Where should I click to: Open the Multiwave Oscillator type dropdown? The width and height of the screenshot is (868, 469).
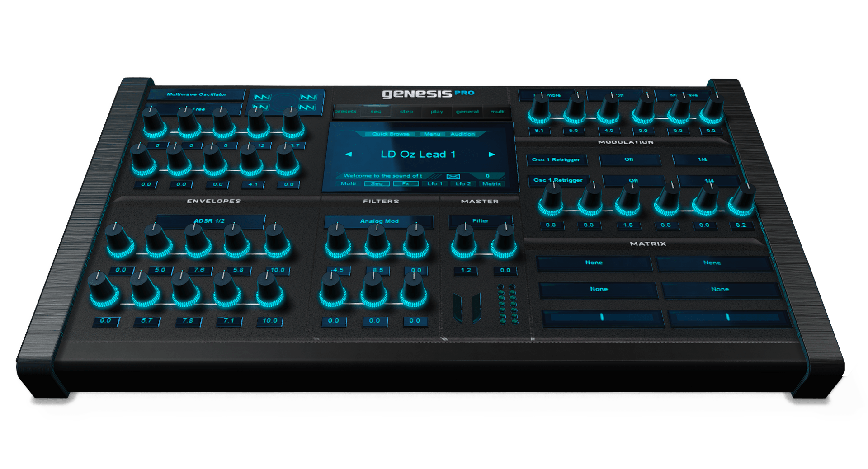[196, 94]
